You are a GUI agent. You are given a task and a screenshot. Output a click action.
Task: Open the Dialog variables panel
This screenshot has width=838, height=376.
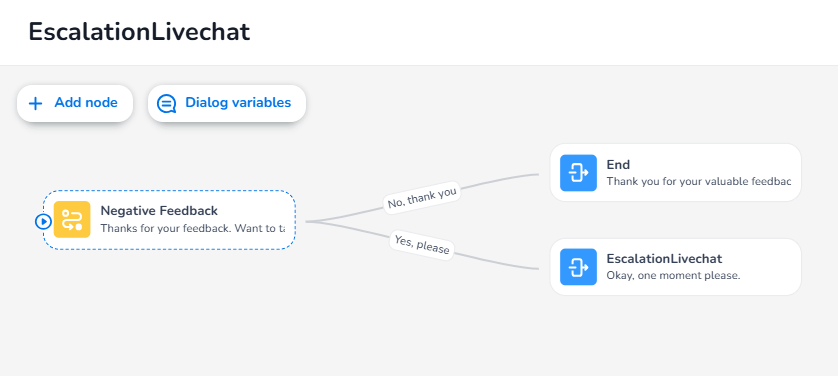point(227,103)
